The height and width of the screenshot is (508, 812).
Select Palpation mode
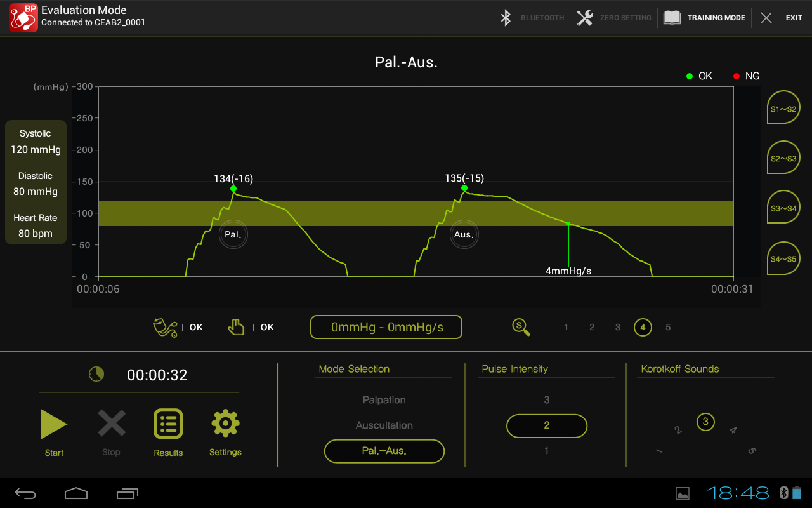click(x=384, y=400)
